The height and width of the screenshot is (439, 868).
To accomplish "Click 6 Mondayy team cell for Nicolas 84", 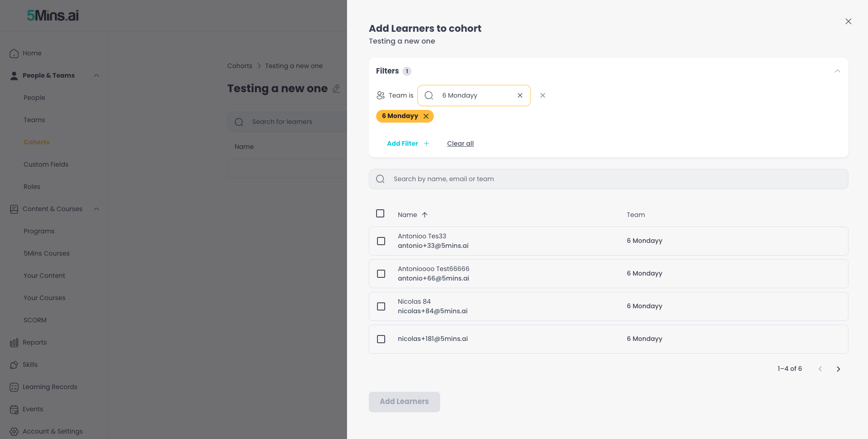I will pos(645,306).
